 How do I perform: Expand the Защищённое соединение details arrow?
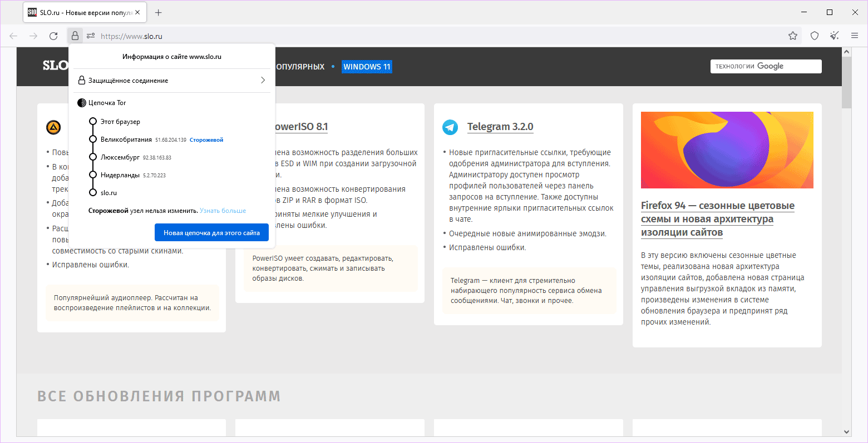263,81
